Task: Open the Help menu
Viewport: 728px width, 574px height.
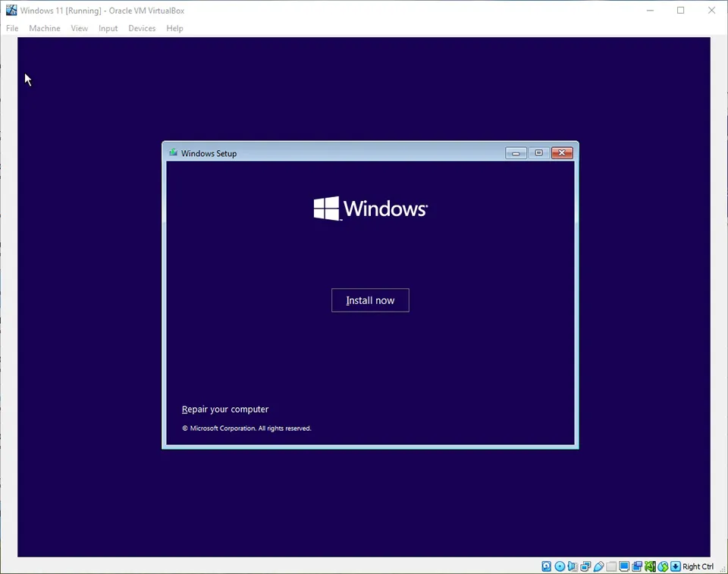Action: [174, 28]
